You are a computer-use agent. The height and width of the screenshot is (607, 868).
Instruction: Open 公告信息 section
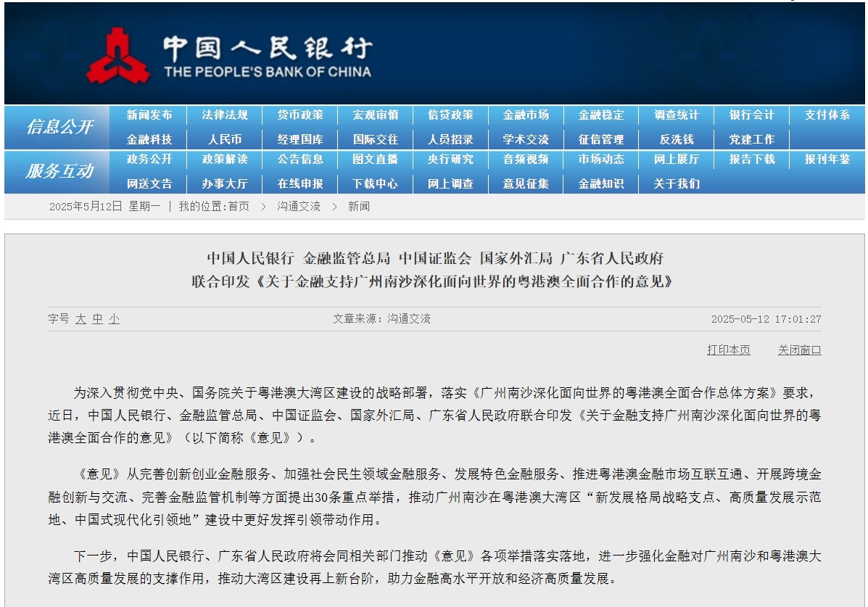(x=300, y=160)
